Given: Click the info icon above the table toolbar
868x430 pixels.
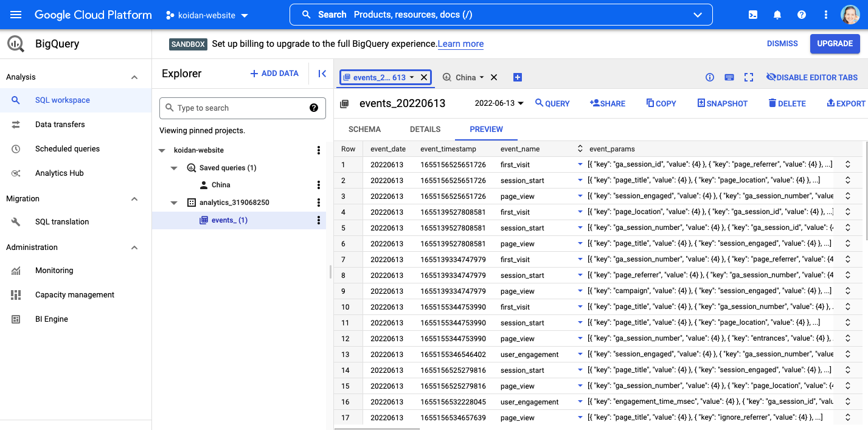Looking at the screenshot, I should click(x=709, y=77).
